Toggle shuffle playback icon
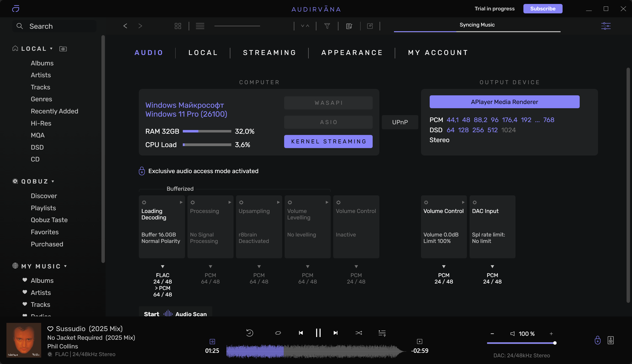 coord(359,333)
